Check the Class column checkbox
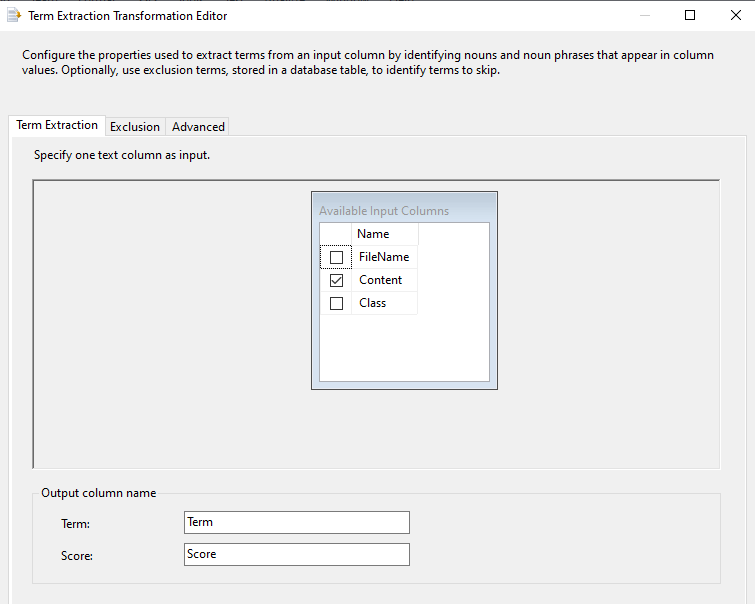Image resolution: width=755 pixels, height=604 pixels. [x=336, y=303]
